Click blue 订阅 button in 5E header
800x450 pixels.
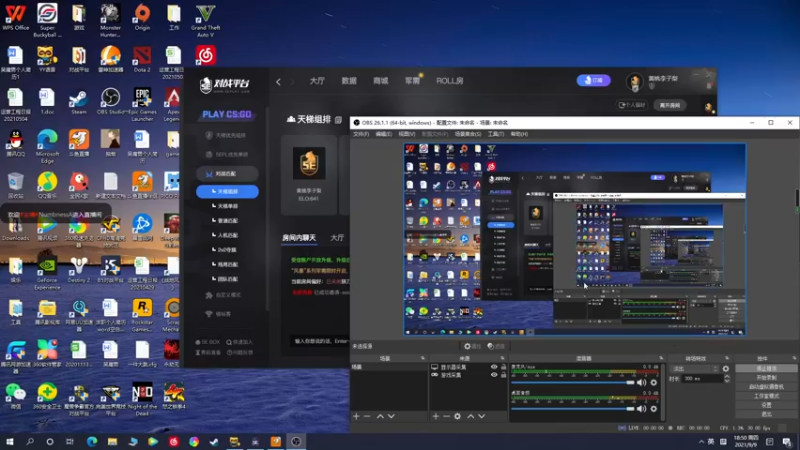(593, 80)
